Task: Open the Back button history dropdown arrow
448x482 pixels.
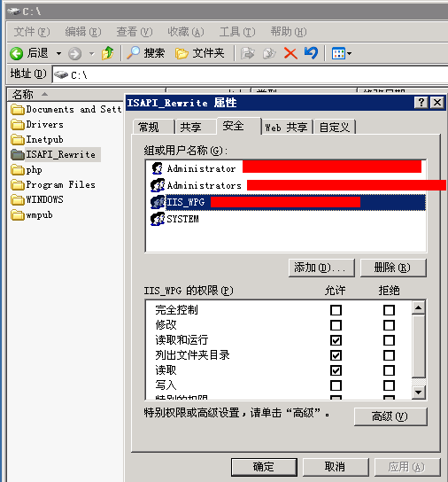Action: click(58, 53)
